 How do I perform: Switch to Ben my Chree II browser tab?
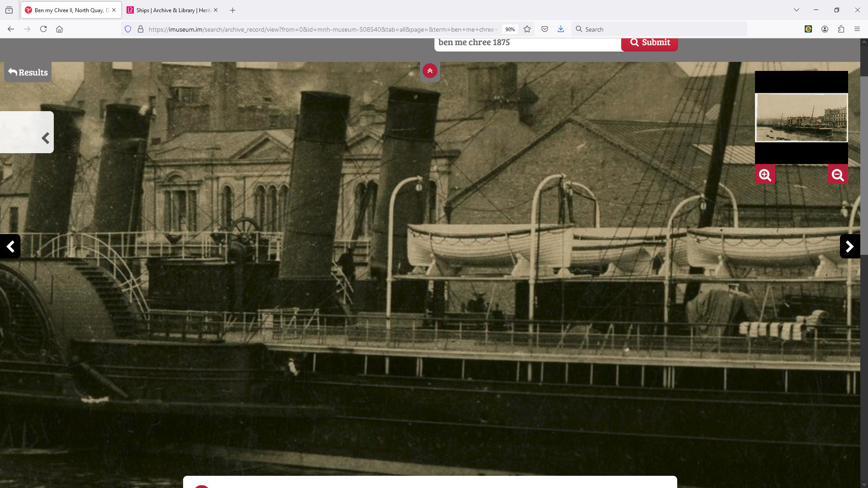71,10
